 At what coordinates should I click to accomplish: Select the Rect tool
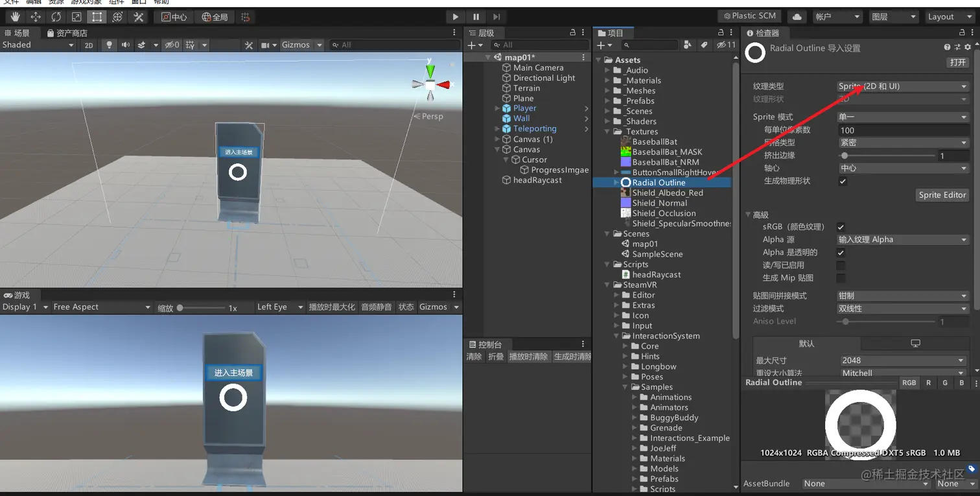click(x=97, y=17)
